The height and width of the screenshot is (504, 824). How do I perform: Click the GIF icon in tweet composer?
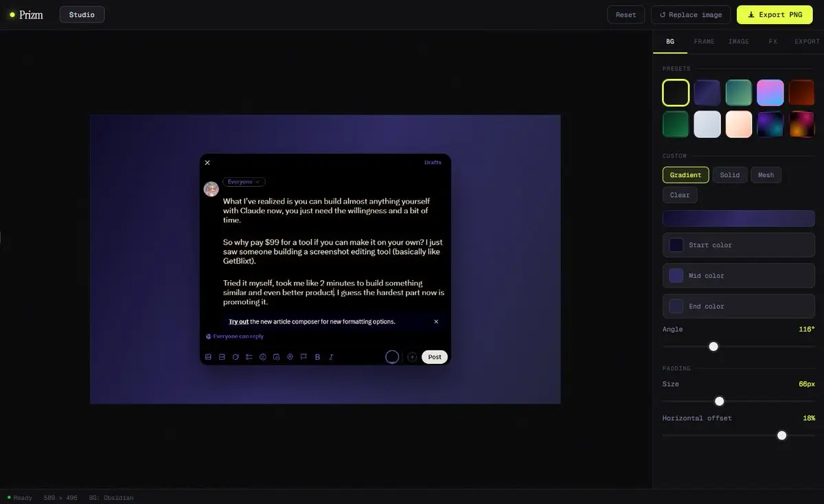[x=222, y=357]
